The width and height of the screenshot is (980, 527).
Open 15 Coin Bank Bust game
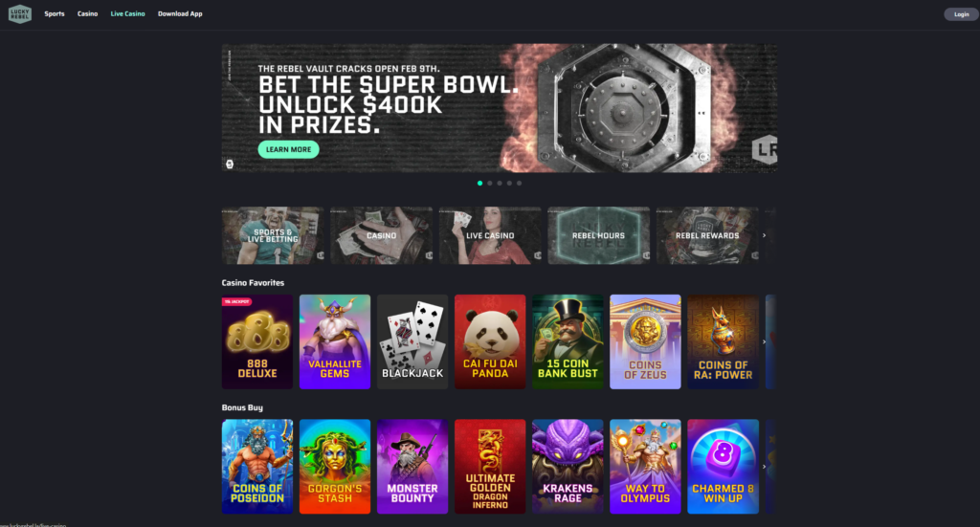point(568,341)
